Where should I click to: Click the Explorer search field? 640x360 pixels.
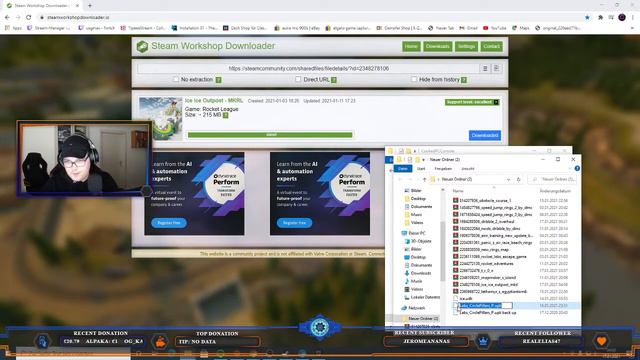pos(552,179)
